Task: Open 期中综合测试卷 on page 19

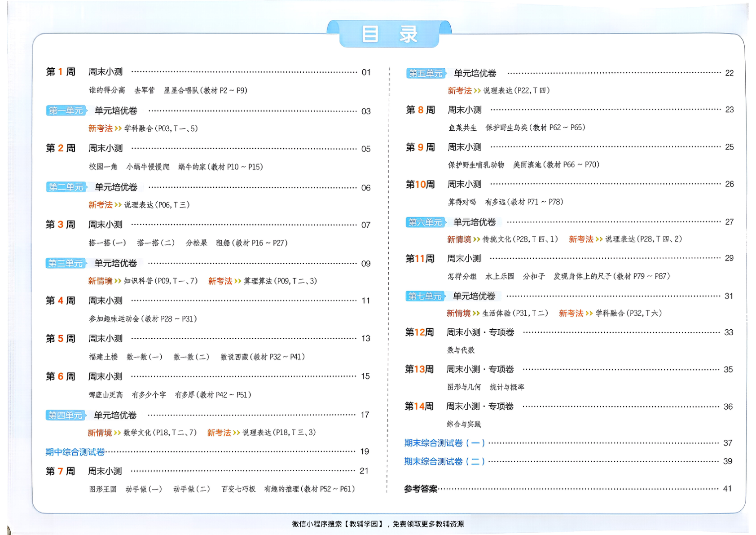Action: coord(74,452)
